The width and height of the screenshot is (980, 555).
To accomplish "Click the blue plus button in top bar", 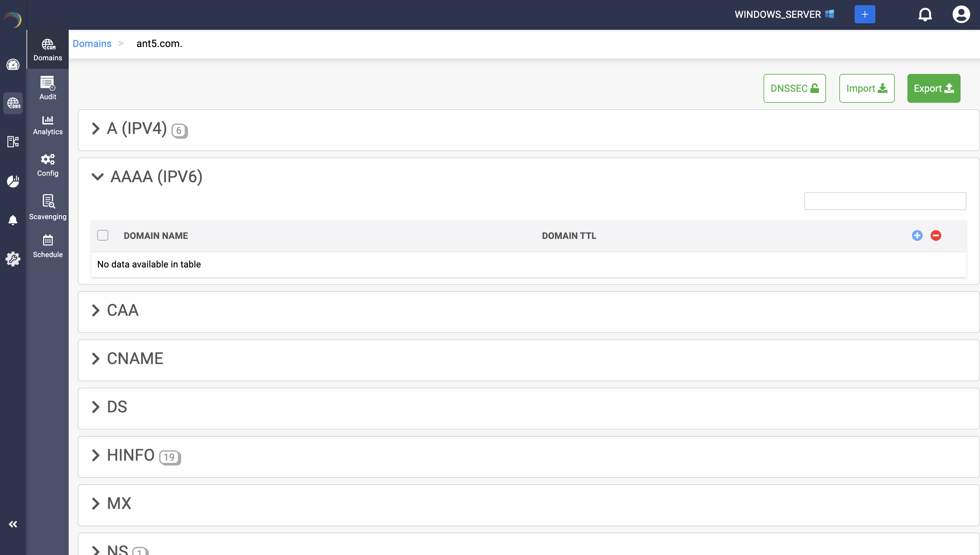I will click(865, 15).
